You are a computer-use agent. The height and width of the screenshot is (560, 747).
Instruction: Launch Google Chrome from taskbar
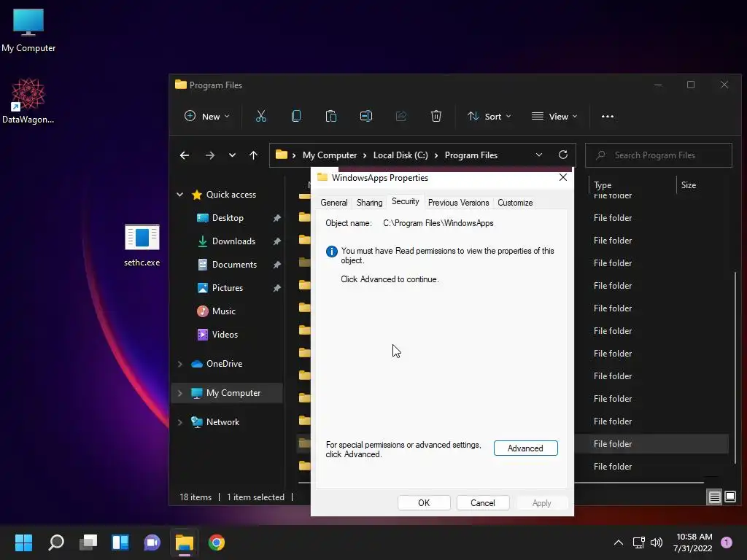coord(216,542)
